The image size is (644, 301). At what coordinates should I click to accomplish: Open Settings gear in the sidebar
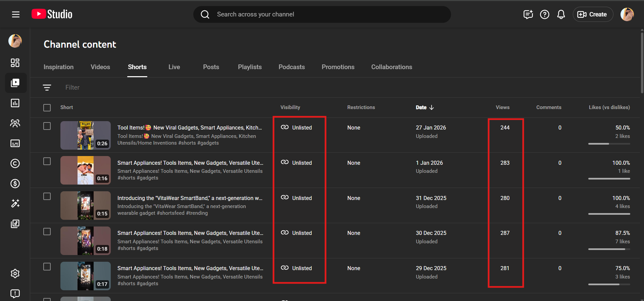15,273
